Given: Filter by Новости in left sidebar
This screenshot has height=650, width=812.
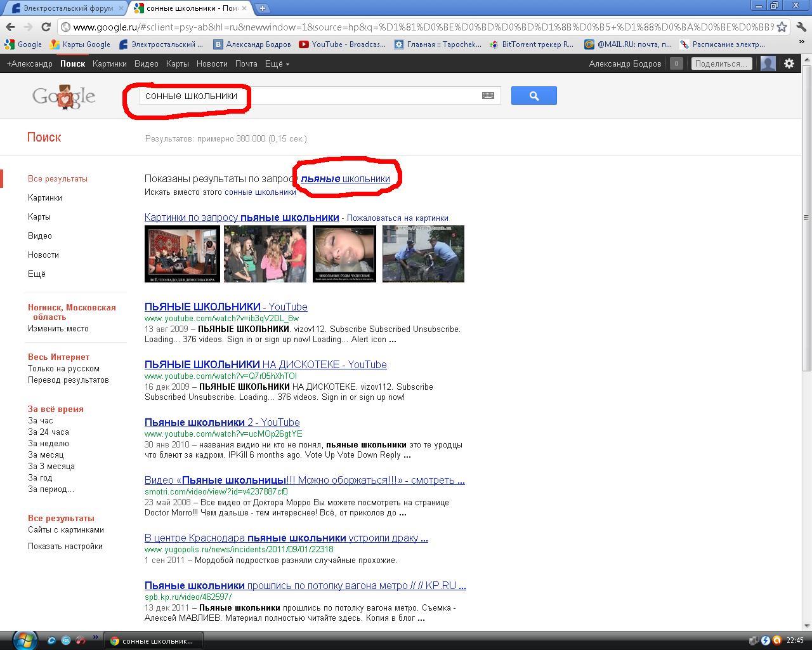Looking at the screenshot, I should pyautogui.click(x=43, y=255).
